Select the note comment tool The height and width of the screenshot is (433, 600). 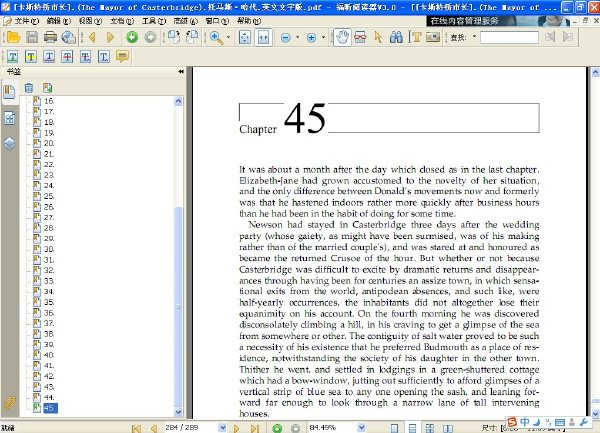coord(122,57)
